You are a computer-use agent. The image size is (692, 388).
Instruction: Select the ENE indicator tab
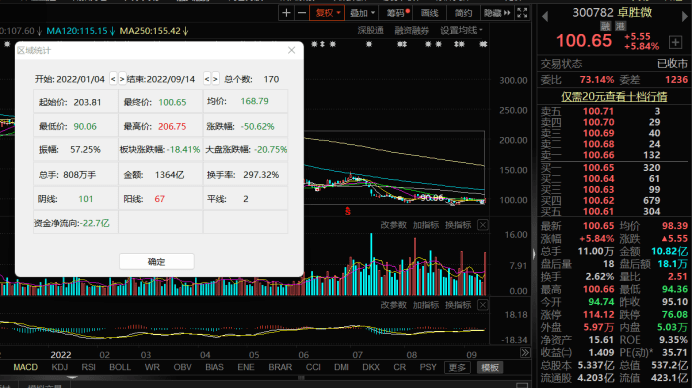pyautogui.click(x=246, y=367)
